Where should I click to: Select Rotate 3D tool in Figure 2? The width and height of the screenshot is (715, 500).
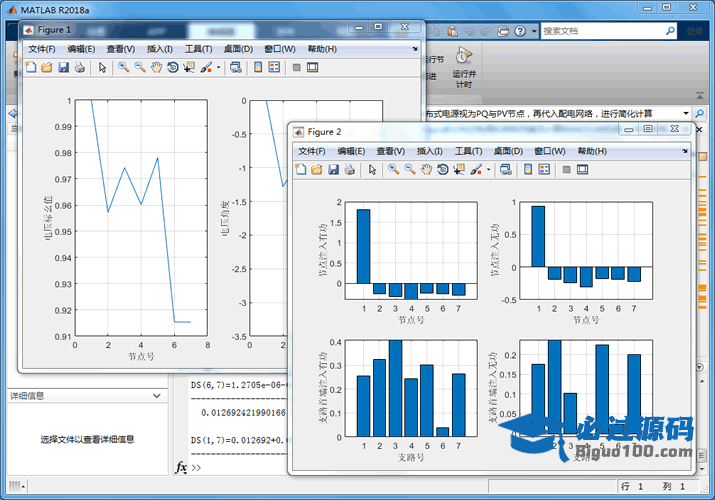coord(442,170)
